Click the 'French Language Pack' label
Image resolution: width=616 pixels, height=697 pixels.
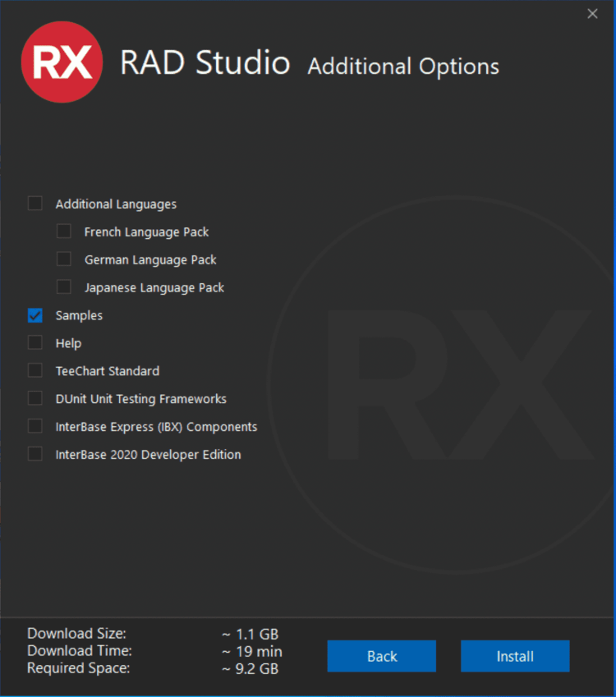(146, 232)
